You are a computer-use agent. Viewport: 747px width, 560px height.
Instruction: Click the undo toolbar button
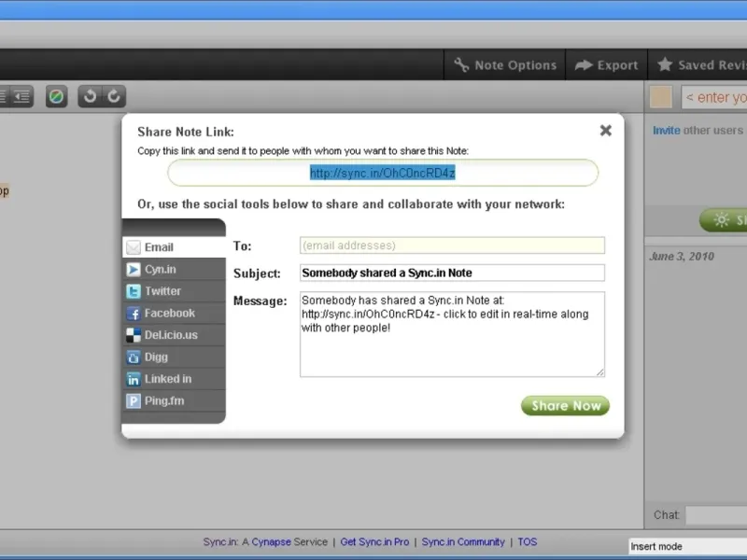tap(90, 97)
